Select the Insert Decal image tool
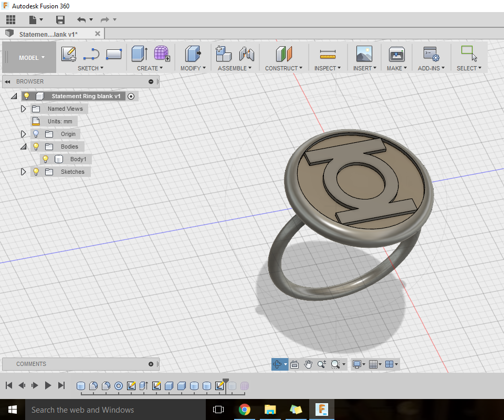504x420 pixels. click(x=364, y=54)
